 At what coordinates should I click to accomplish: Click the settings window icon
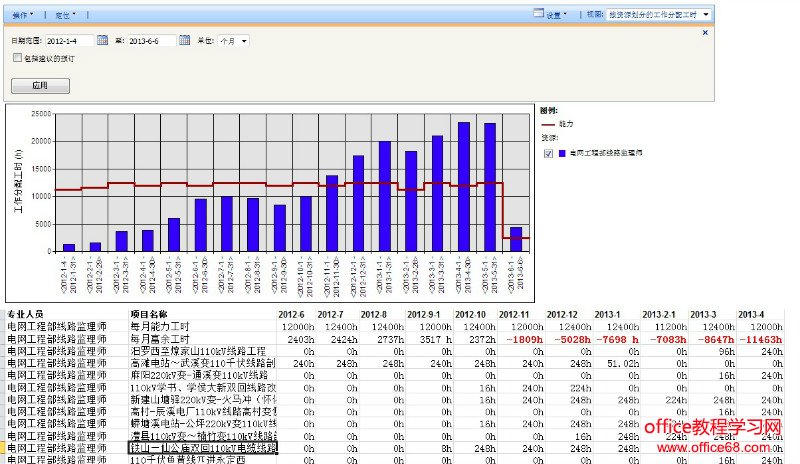coord(538,15)
